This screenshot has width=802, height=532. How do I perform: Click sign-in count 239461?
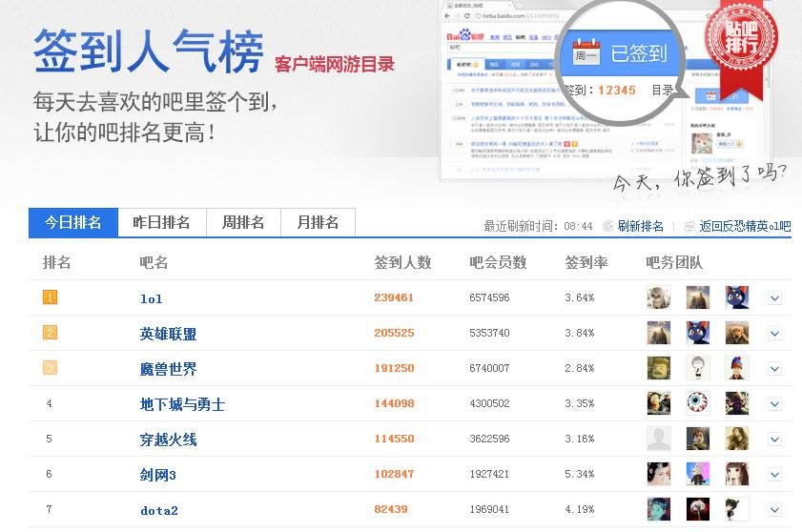point(394,297)
